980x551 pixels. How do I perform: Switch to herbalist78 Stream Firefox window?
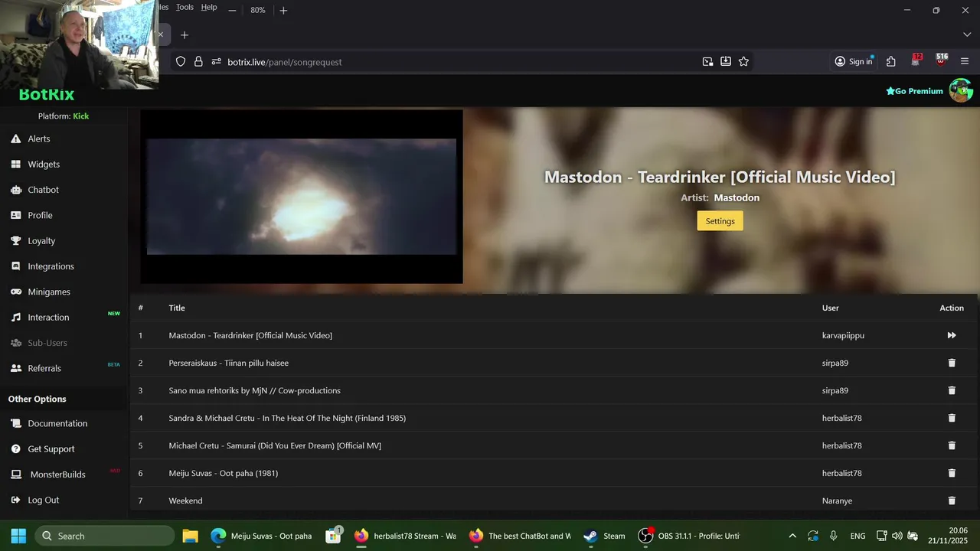(405, 536)
